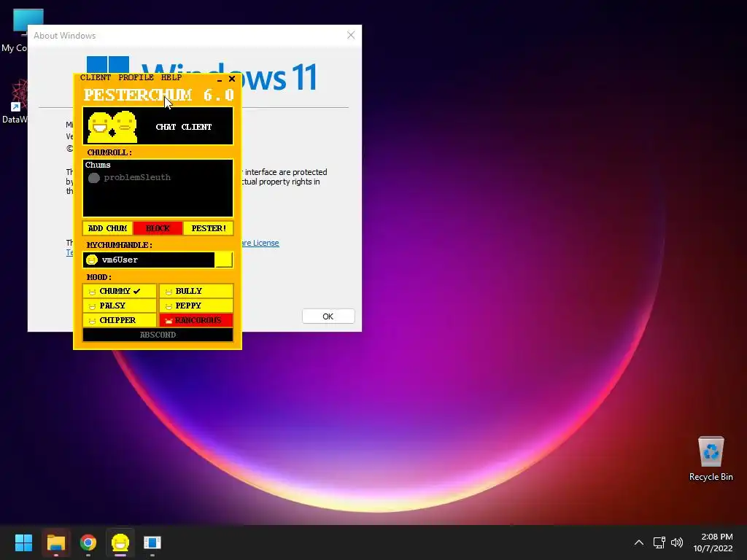Set mood to RANCOROUS

pos(196,320)
